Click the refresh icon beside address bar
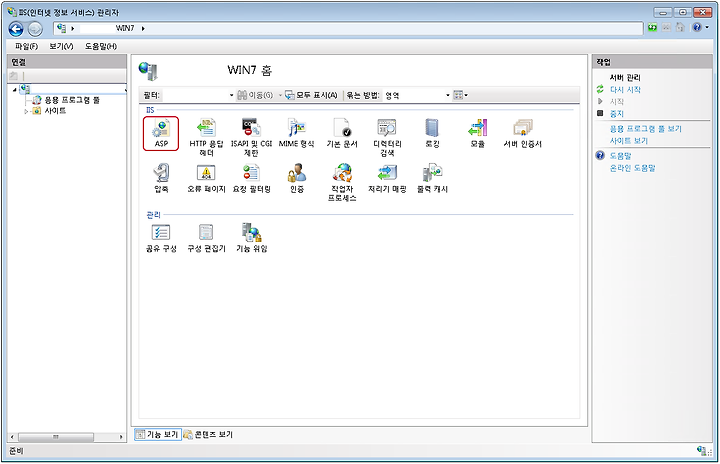The width and height of the screenshot is (720, 464). click(652, 28)
